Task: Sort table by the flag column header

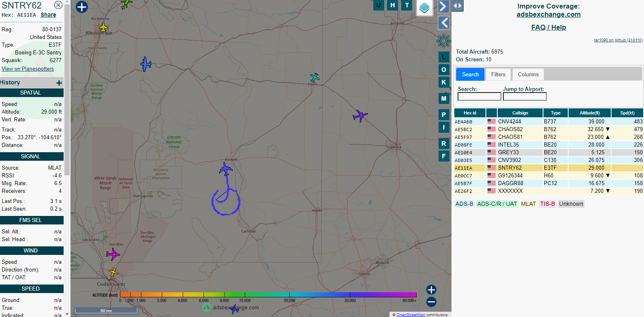Action: click(491, 113)
